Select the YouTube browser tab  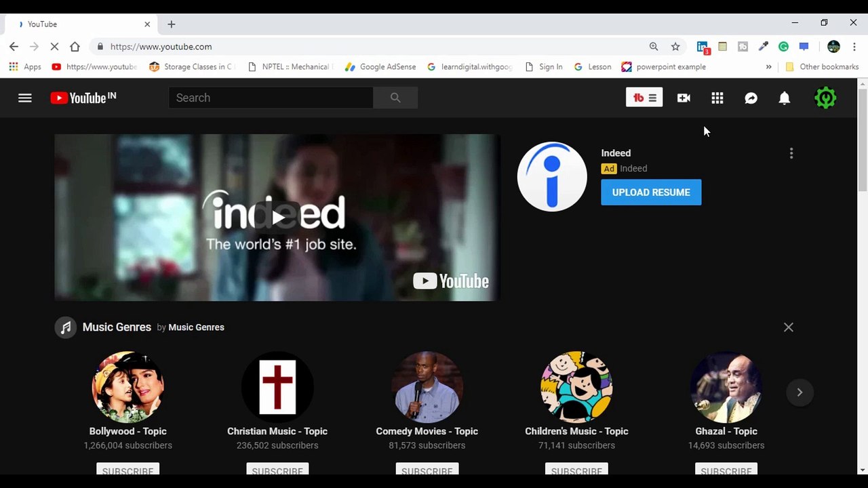click(82, 24)
